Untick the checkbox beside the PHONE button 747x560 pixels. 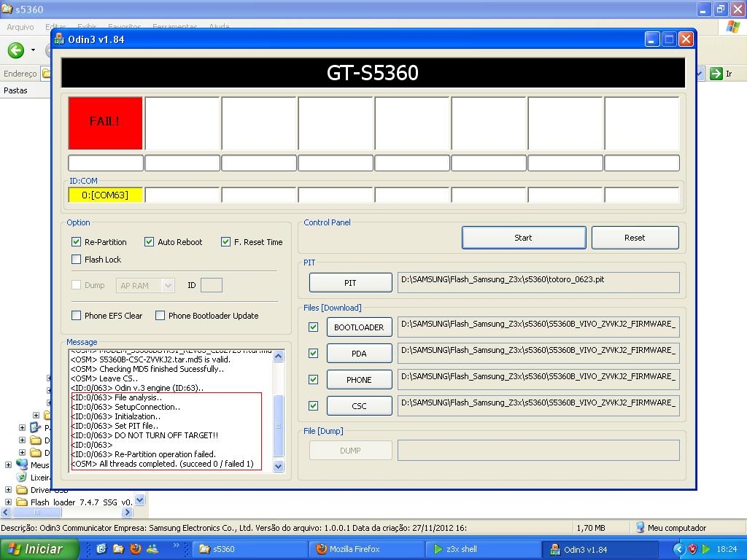point(314,379)
